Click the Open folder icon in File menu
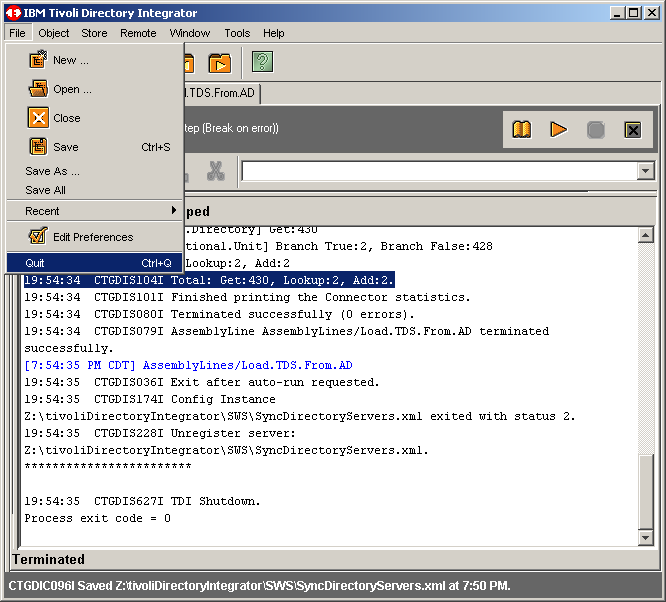 pos(38,89)
